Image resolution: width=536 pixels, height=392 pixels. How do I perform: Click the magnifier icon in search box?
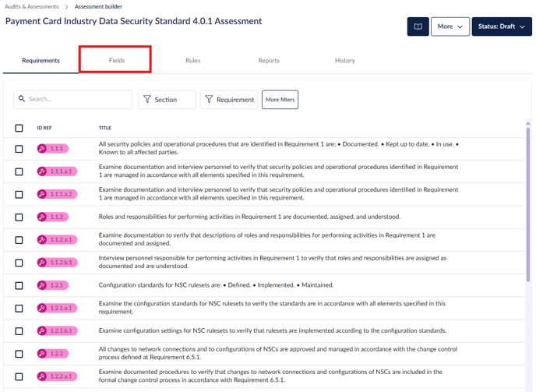tap(21, 99)
